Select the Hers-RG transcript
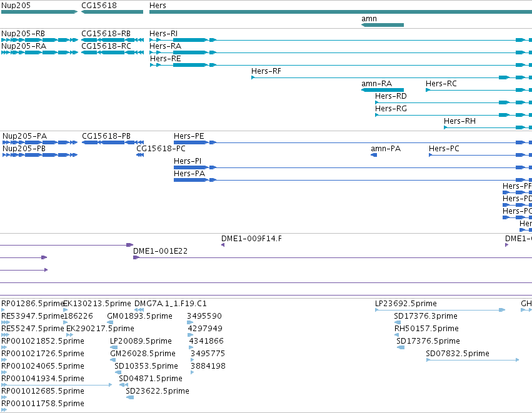The height and width of the screenshot is (413, 532). pos(391,109)
